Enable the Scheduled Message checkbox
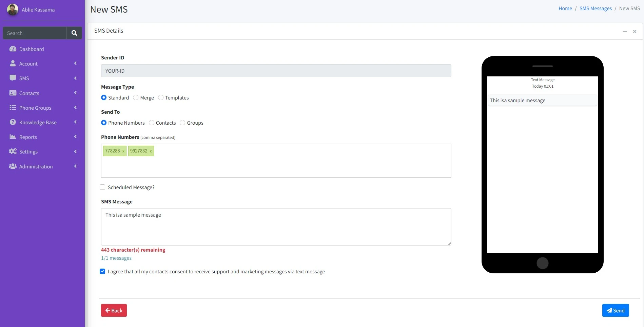 click(102, 187)
